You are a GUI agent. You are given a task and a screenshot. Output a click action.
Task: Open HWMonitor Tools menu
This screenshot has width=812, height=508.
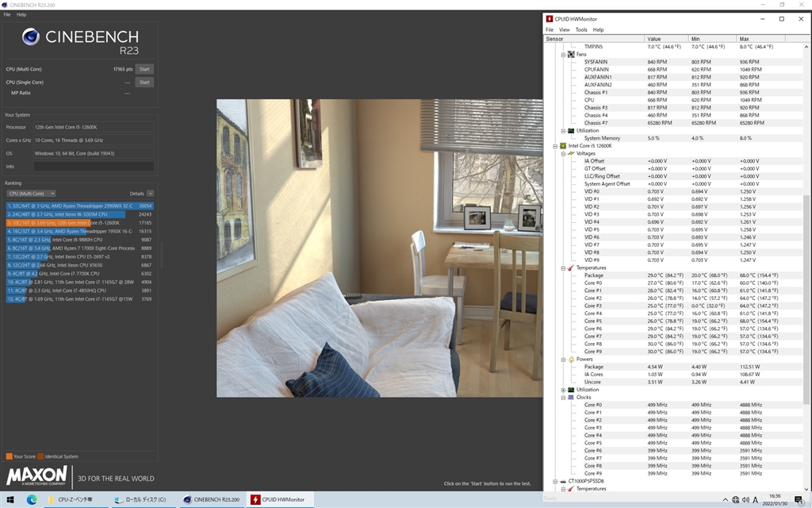(x=581, y=29)
